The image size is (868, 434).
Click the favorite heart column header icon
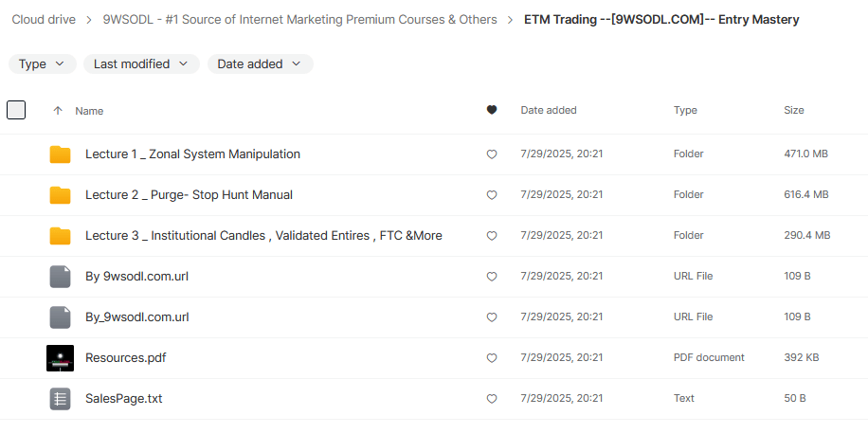(x=491, y=111)
